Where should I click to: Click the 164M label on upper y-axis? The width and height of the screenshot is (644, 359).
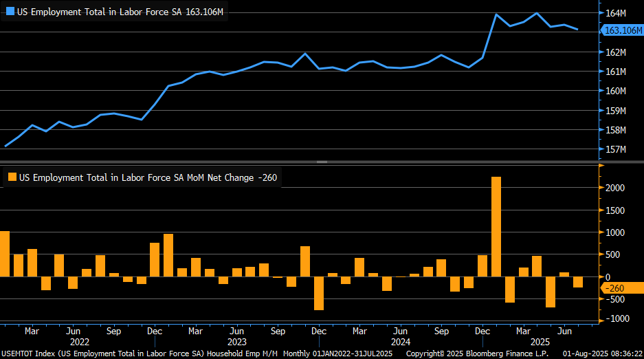pyautogui.click(x=616, y=13)
